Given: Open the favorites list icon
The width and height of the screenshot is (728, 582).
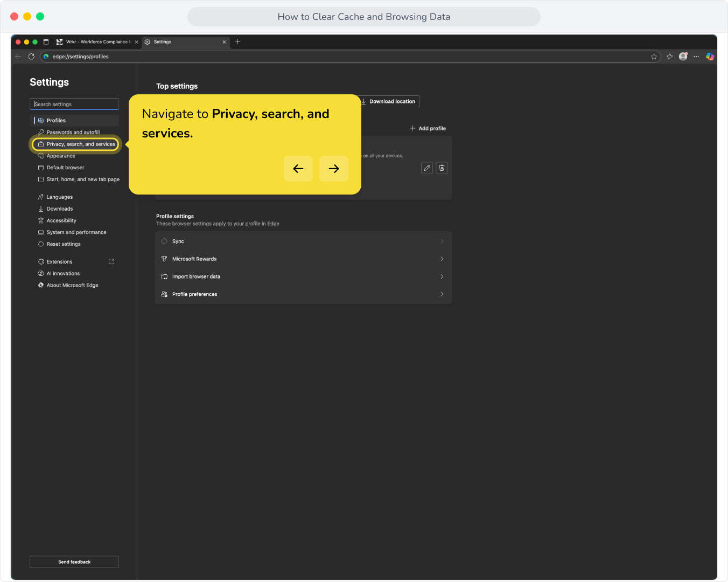Looking at the screenshot, I should (x=670, y=57).
